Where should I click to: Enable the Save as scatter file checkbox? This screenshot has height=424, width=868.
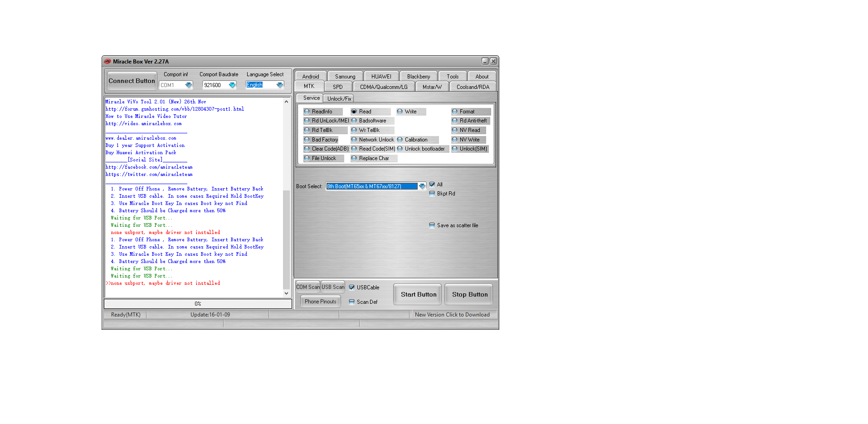[x=432, y=225]
